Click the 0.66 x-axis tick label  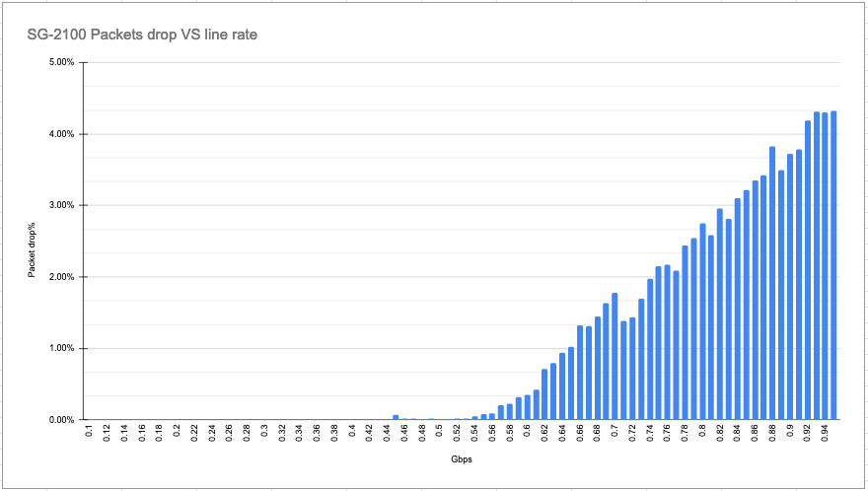coord(580,432)
